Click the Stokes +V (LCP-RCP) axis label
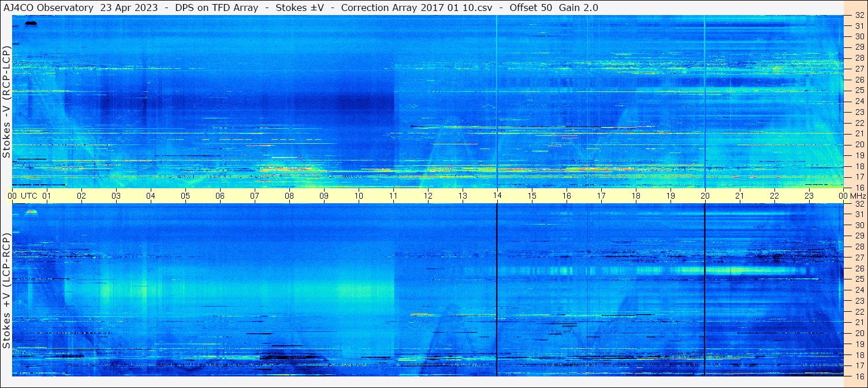The height and width of the screenshot is (388, 868). [6, 290]
